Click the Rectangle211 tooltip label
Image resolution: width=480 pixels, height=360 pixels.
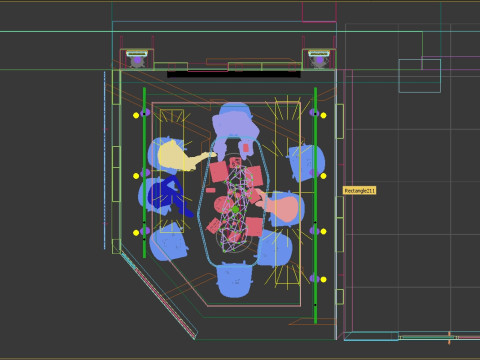(x=360, y=191)
